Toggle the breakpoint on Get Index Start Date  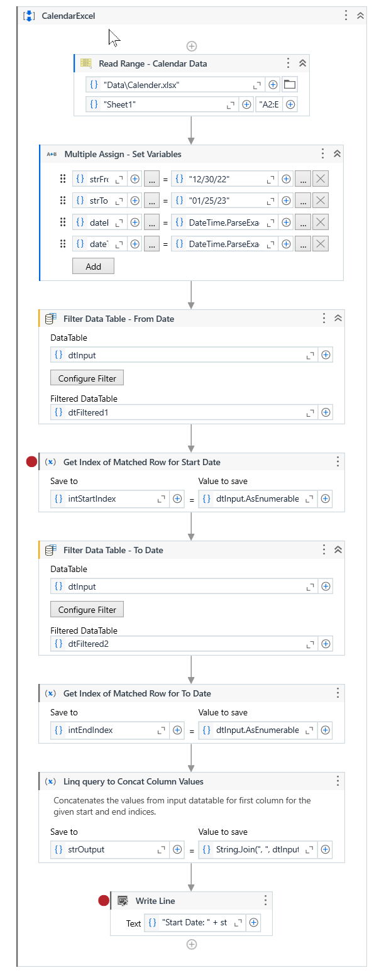(31, 462)
